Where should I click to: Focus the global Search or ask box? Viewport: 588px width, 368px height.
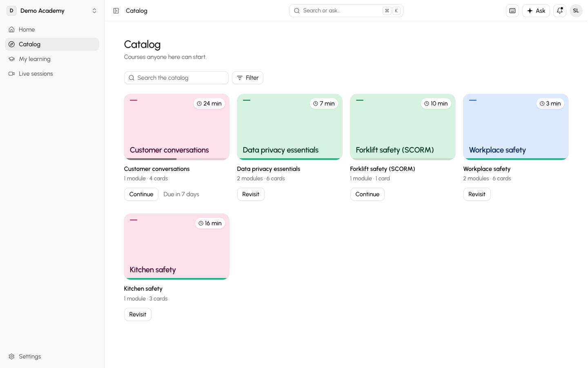pyautogui.click(x=346, y=11)
